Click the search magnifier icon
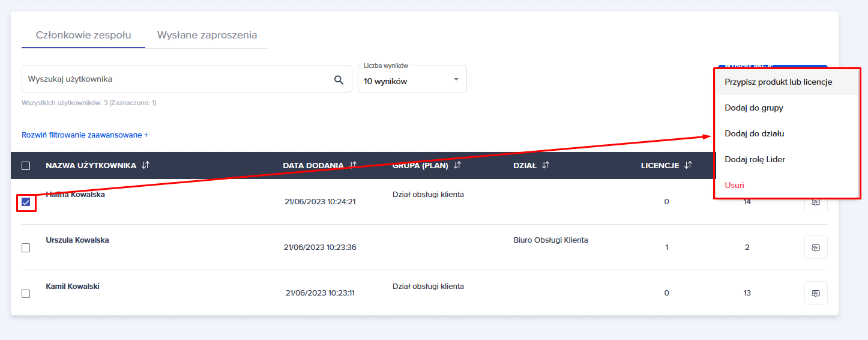The image size is (868, 340). (x=339, y=79)
